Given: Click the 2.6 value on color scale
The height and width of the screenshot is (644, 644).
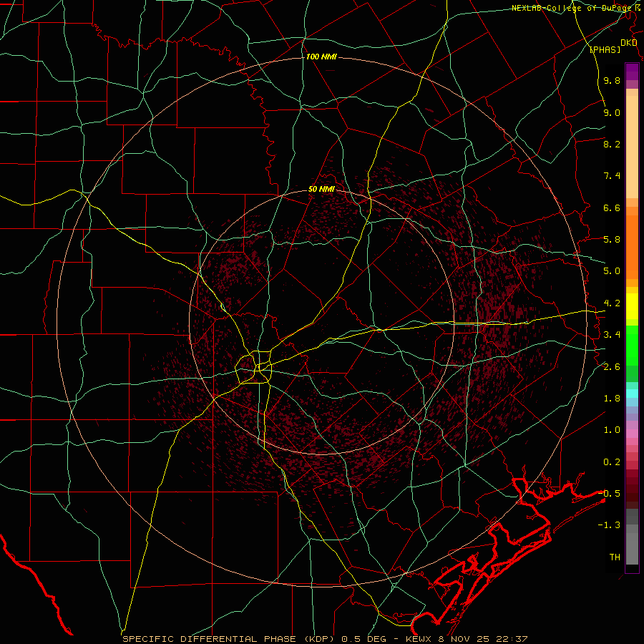Looking at the screenshot, I should [x=612, y=367].
